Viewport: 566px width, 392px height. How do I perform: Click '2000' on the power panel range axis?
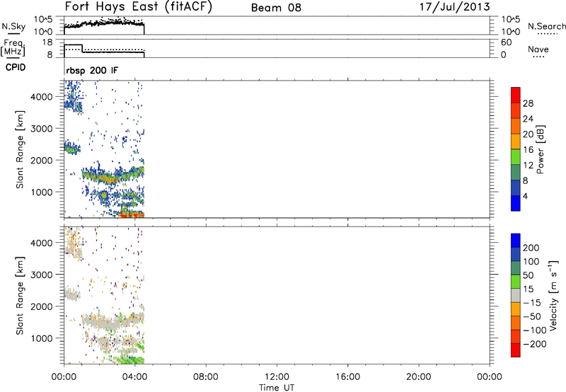pyautogui.click(x=42, y=160)
